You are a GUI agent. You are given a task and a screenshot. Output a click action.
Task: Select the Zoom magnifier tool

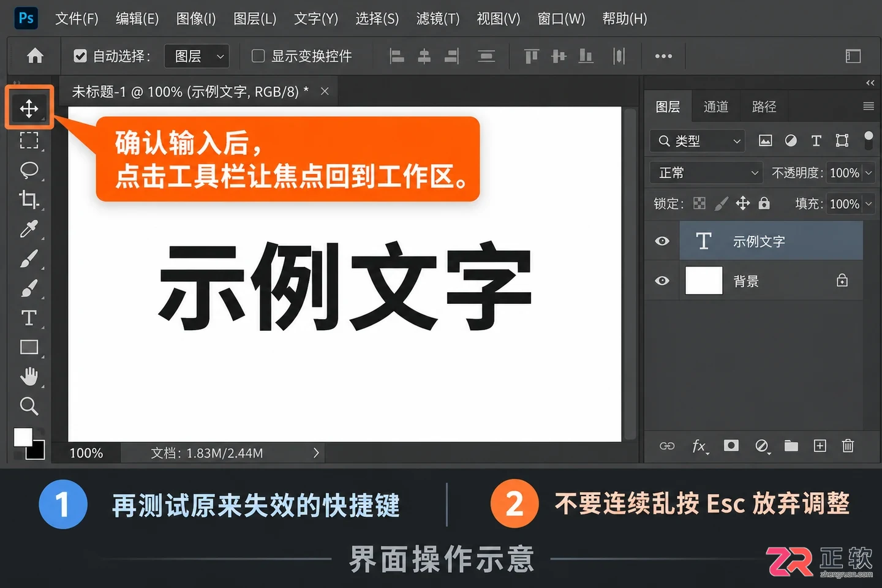(29, 405)
